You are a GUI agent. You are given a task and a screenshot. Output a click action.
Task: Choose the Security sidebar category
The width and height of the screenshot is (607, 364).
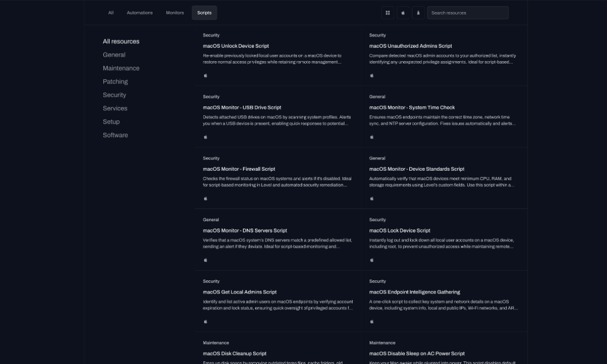click(115, 95)
